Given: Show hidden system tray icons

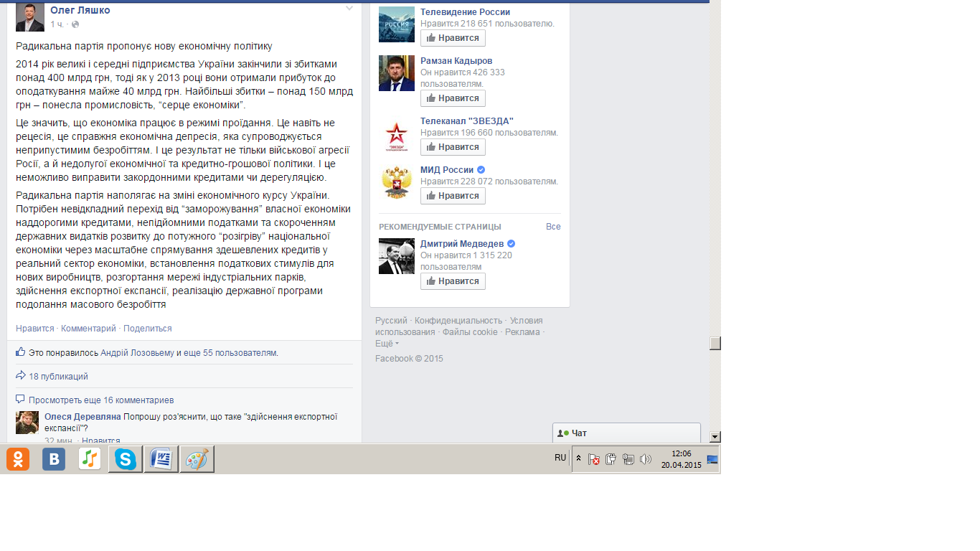Looking at the screenshot, I should coord(579,458).
